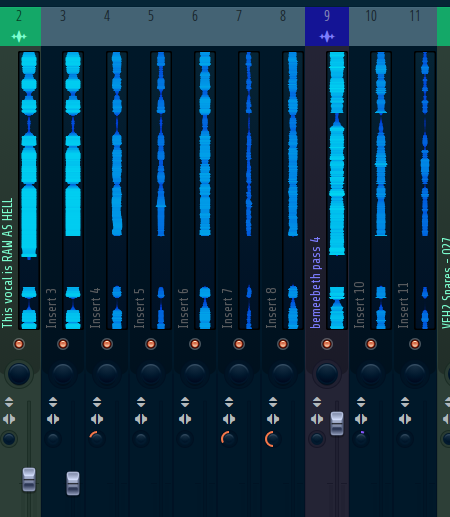The width and height of the screenshot is (450, 517).
Task: Click the Insert 8 invert polarity icon
Action: pos(273,402)
